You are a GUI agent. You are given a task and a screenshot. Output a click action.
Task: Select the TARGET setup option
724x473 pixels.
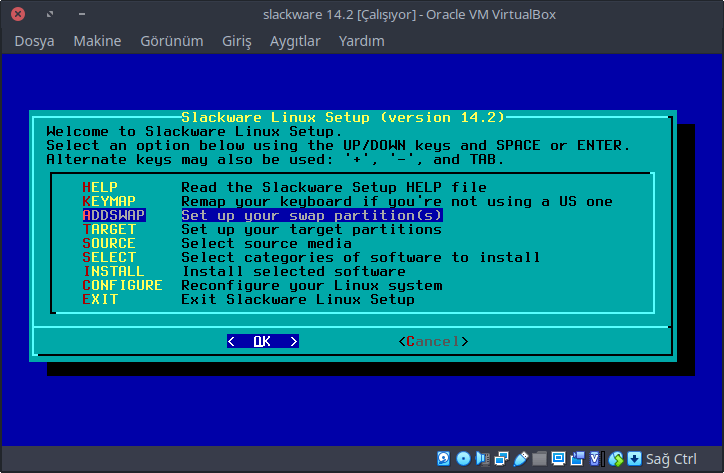[109, 229]
